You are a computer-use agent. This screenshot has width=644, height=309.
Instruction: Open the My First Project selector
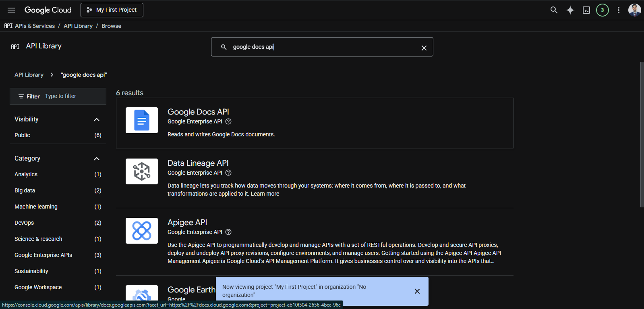[x=112, y=10]
